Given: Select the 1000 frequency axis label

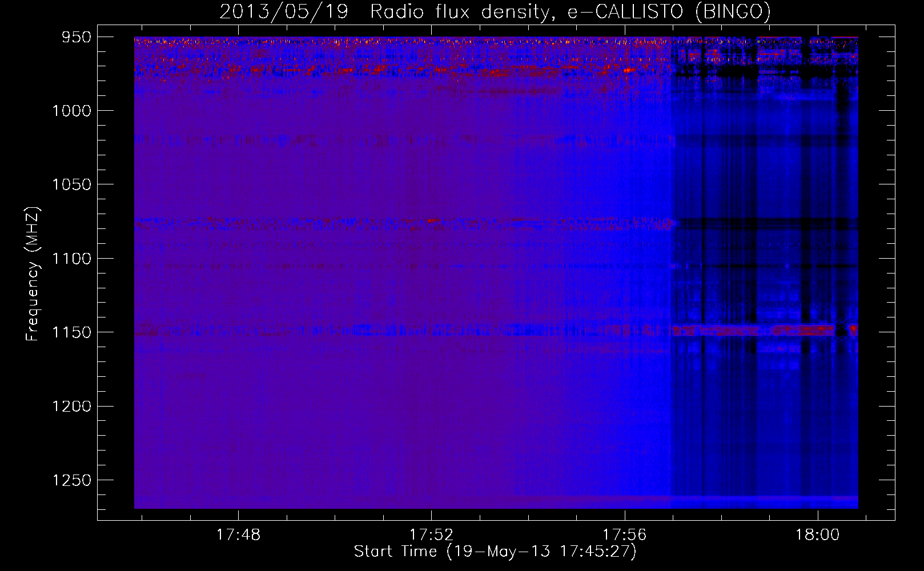Looking at the screenshot, I should coord(71,111).
